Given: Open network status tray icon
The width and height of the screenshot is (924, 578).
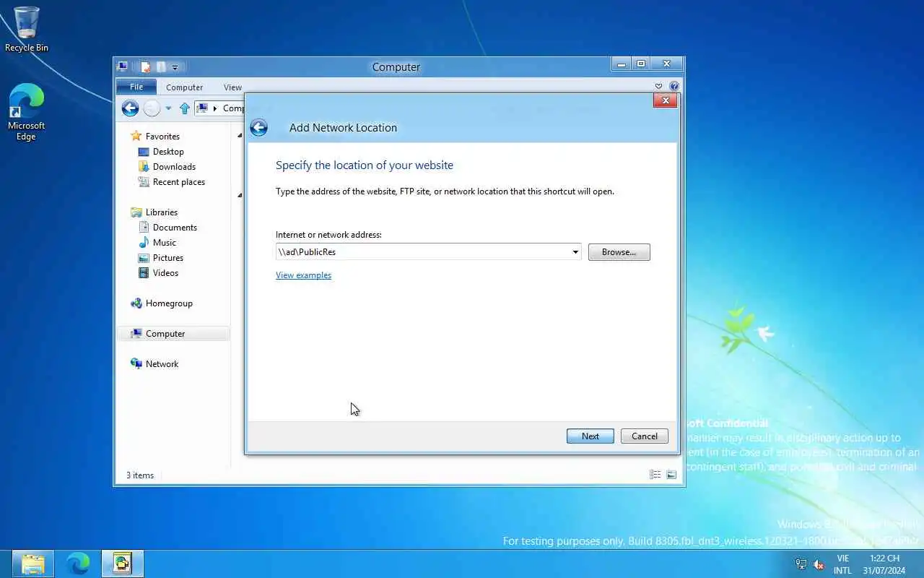Looking at the screenshot, I should [801, 564].
